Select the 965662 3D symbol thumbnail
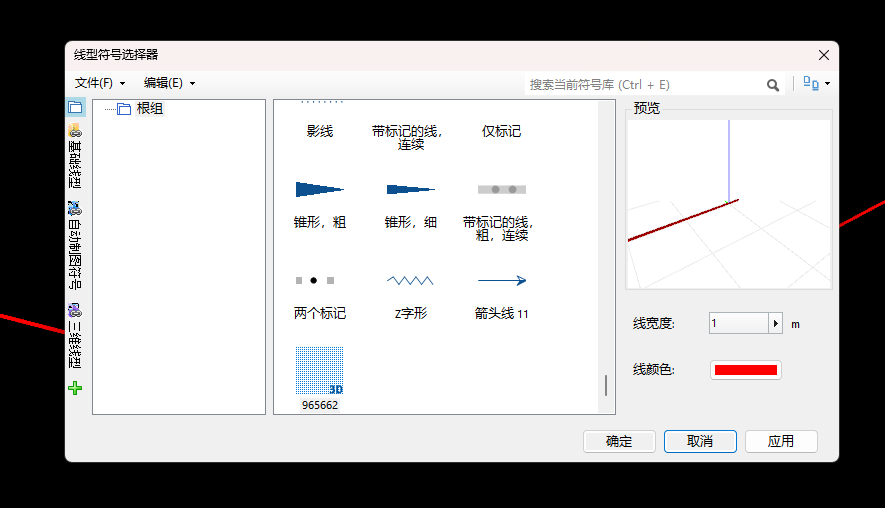The width and height of the screenshot is (885, 508). (319, 373)
